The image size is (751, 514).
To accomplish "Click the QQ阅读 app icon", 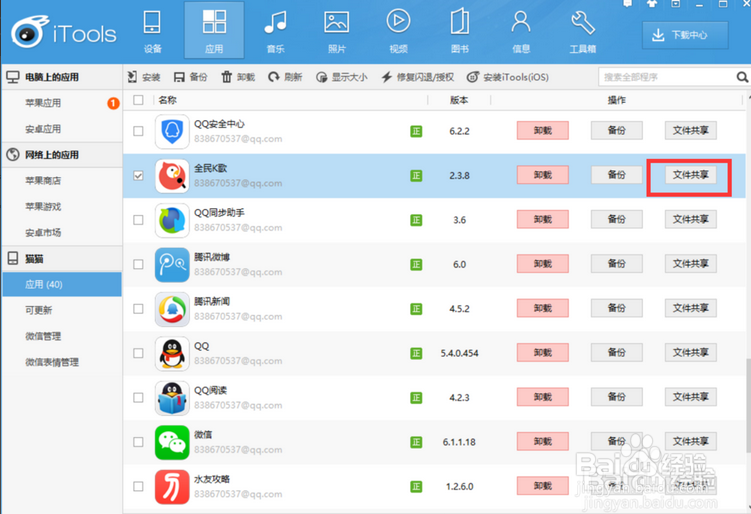I will click(x=172, y=398).
